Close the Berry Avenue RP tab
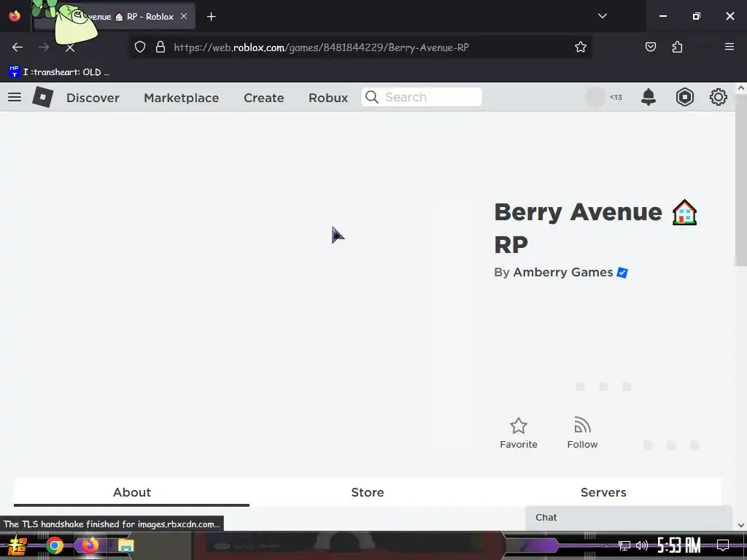Viewport: 747px width, 560px height. click(184, 16)
